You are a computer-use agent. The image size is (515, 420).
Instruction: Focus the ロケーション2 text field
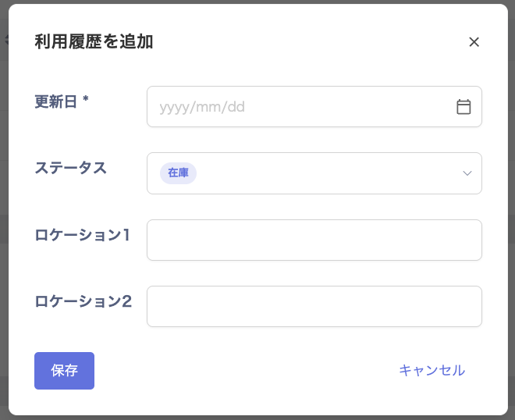[314, 306]
